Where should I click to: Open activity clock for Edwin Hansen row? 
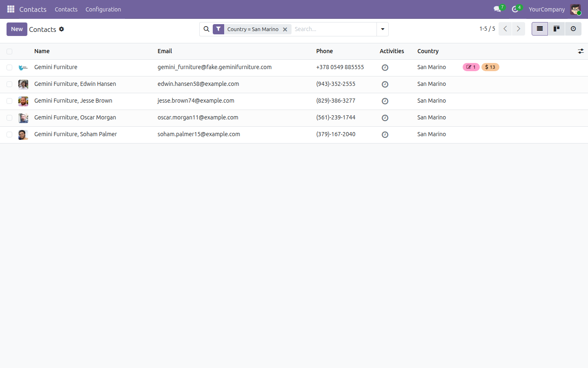[x=385, y=84]
